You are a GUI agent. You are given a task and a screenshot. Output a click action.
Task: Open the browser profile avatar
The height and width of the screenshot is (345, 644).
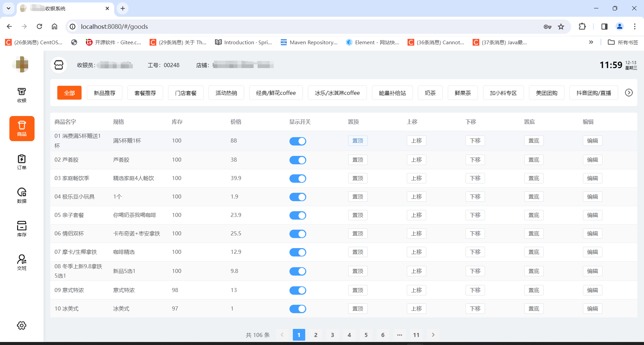click(x=620, y=26)
